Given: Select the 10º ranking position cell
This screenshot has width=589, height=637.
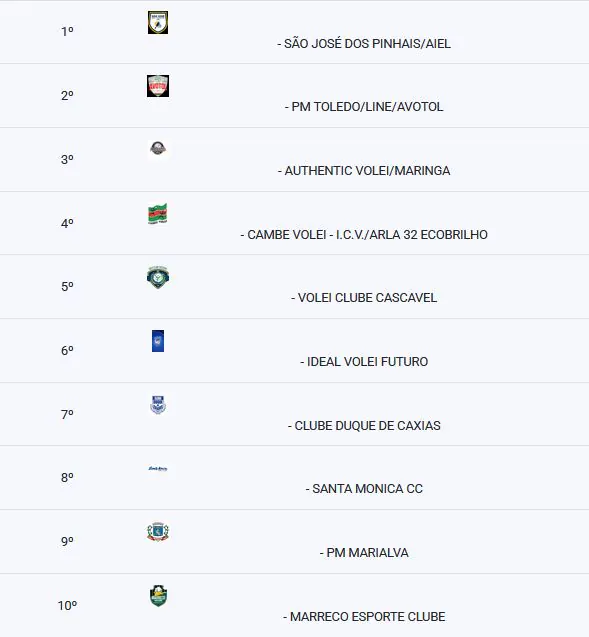Looking at the screenshot, I should 67,606.
